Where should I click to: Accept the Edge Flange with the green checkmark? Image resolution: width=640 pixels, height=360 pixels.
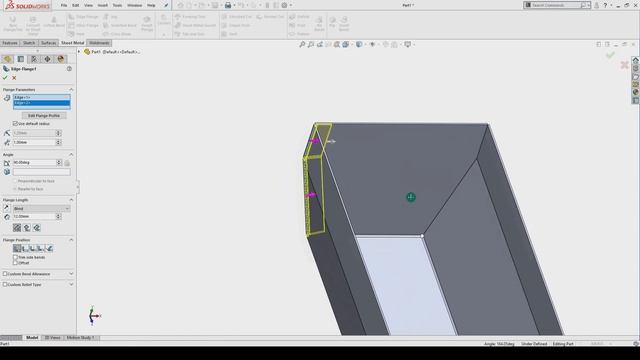(5, 78)
